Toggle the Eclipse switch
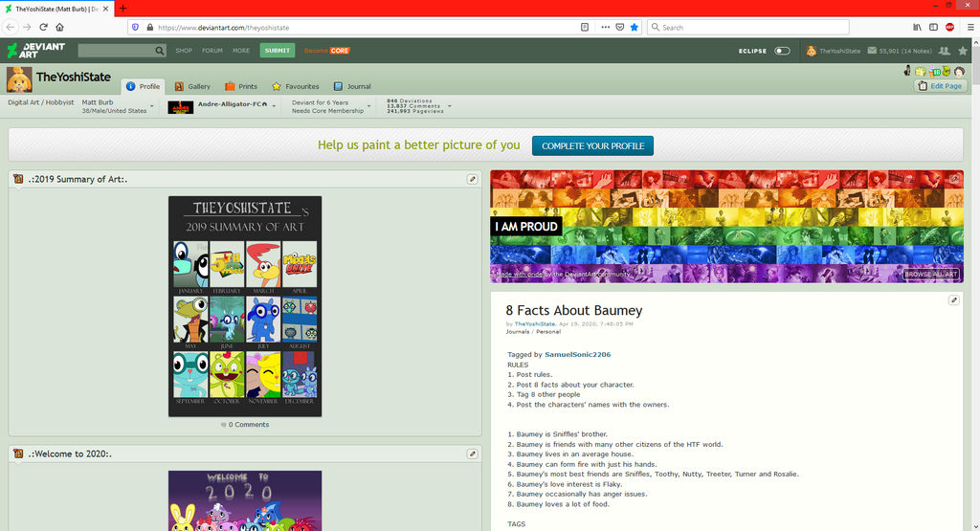This screenshot has width=980, height=531. [x=782, y=51]
